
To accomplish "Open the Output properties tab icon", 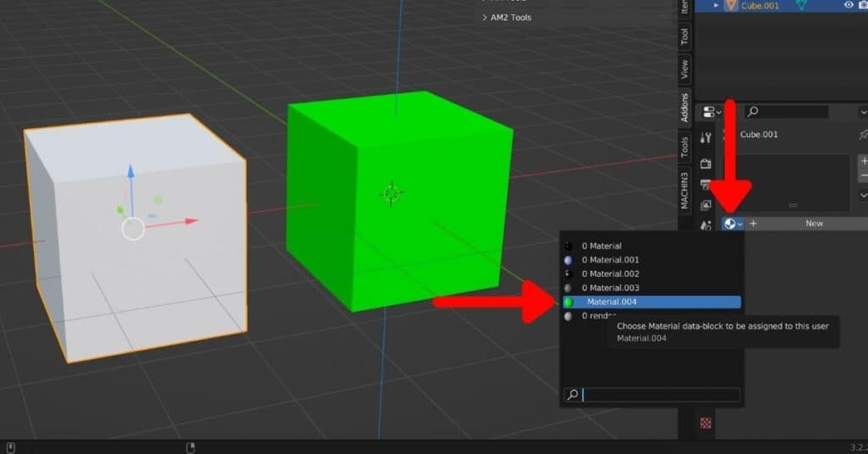I will [705, 184].
